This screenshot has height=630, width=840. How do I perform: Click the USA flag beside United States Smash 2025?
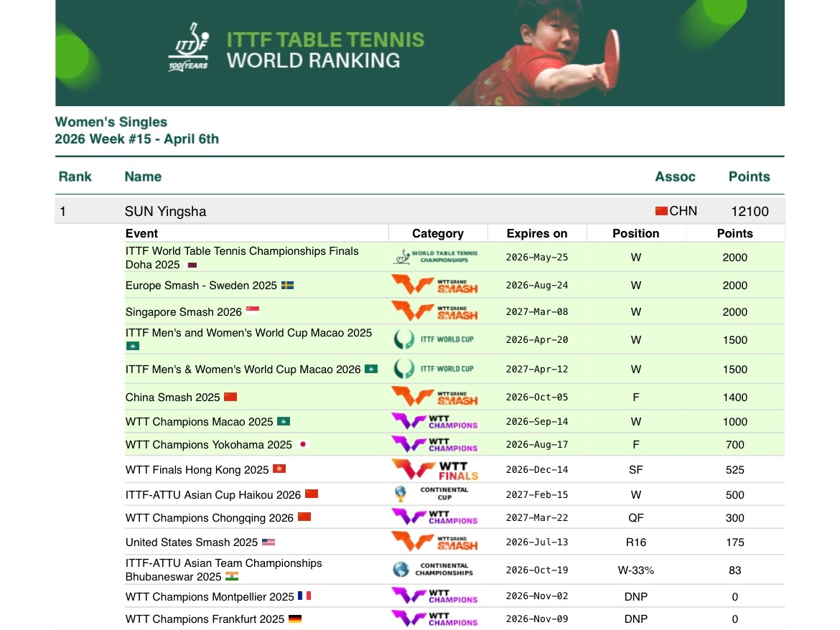tap(269, 542)
